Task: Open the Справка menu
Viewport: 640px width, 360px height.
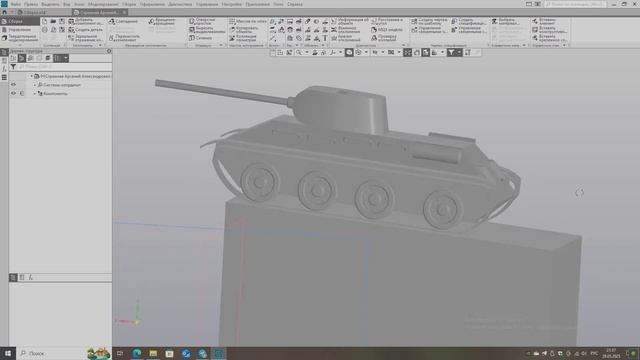Action: 295,4
